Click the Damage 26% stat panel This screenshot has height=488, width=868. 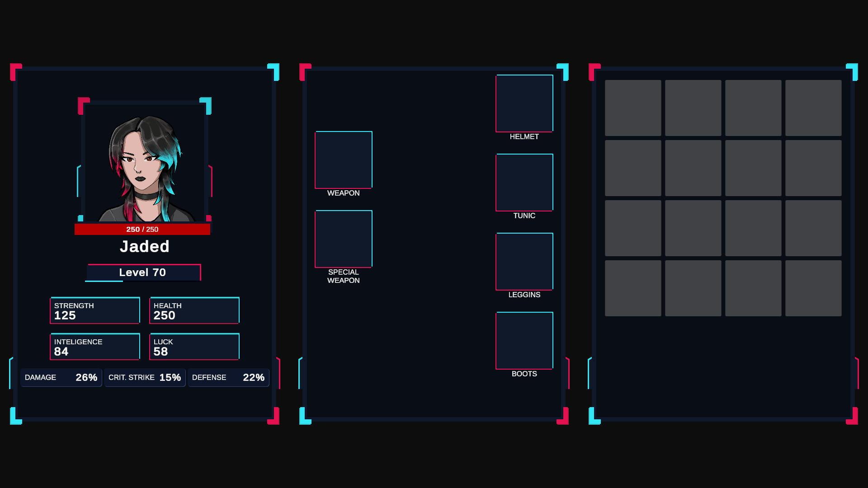(x=61, y=377)
